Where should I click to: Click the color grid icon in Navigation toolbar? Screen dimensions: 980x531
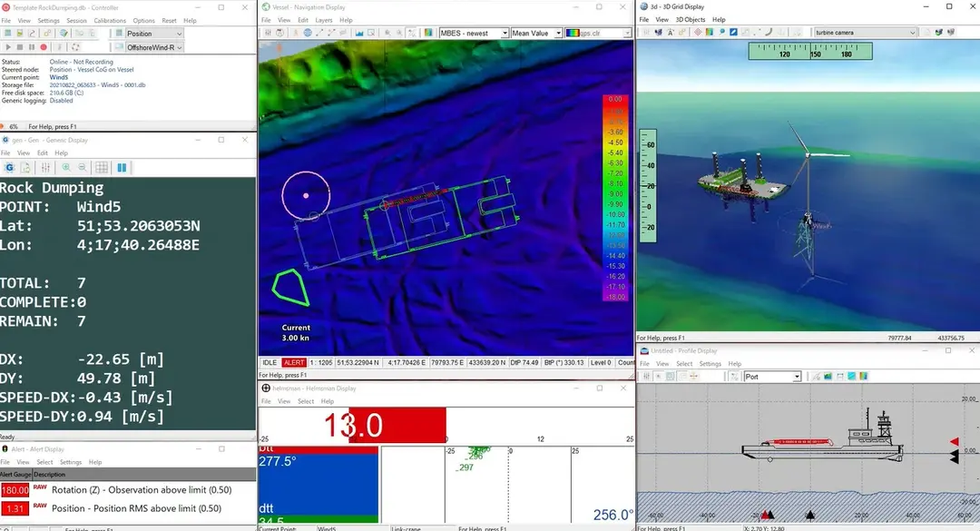pyautogui.click(x=428, y=33)
